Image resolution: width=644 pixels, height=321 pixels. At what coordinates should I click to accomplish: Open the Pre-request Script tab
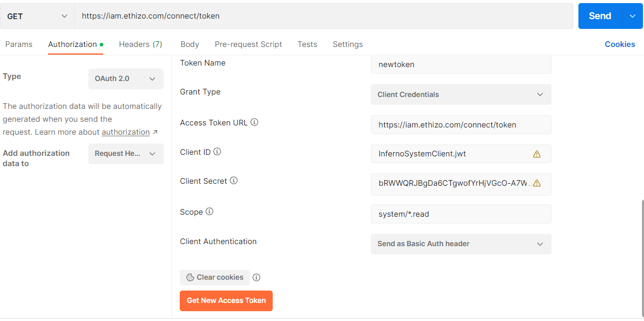point(248,44)
